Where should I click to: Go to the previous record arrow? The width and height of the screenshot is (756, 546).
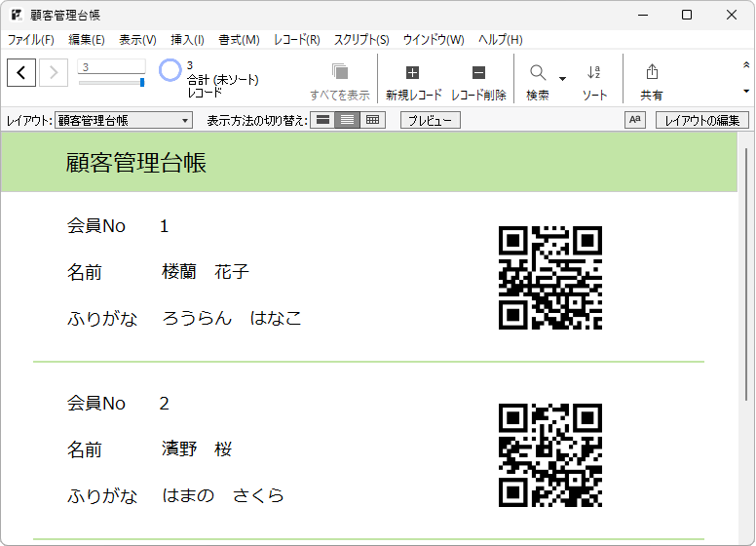click(21, 73)
